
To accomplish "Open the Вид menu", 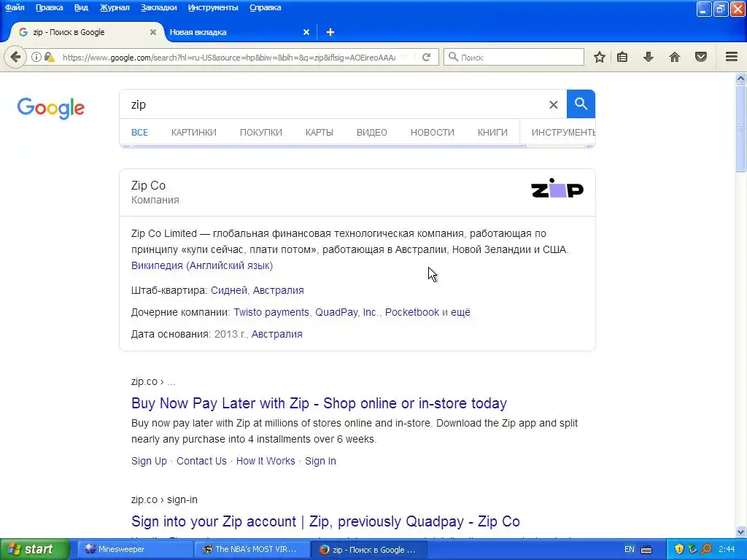I will 81,7.
